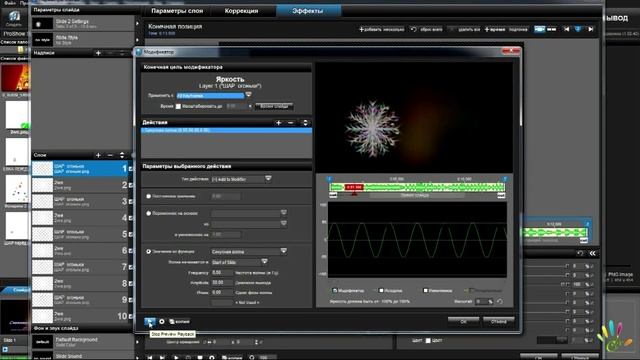This screenshot has width=640, height=360.
Task: Click Amplitude value input field
Action: click(222, 282)
